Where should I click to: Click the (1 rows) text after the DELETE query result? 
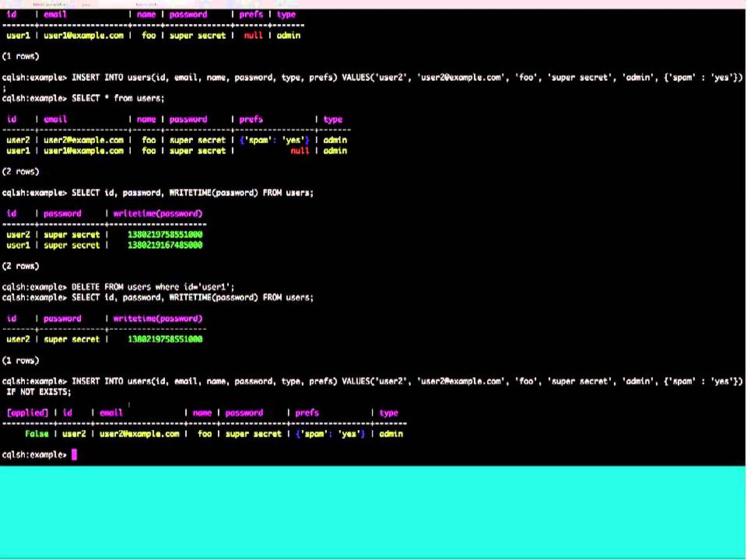(20, 360)
